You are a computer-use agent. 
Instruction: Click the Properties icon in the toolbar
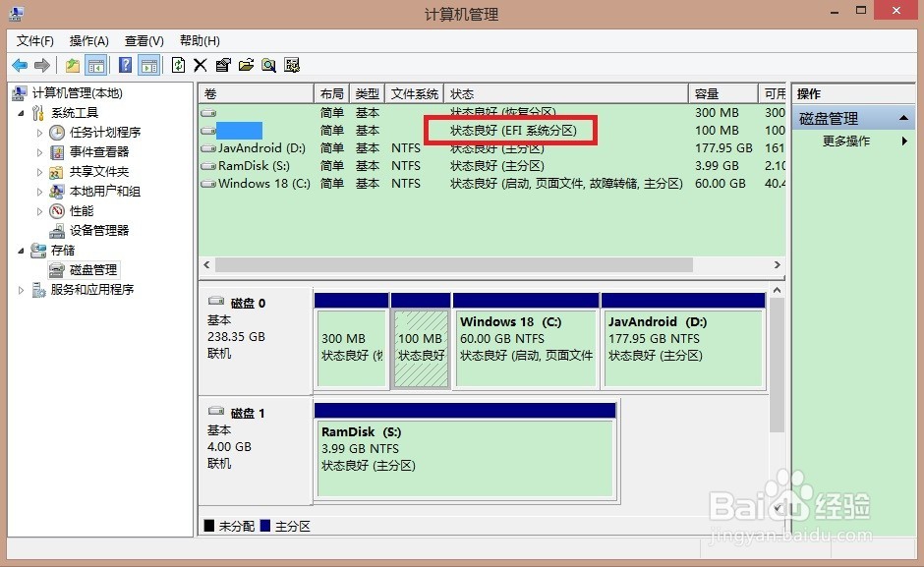click(x=221, y=65)
